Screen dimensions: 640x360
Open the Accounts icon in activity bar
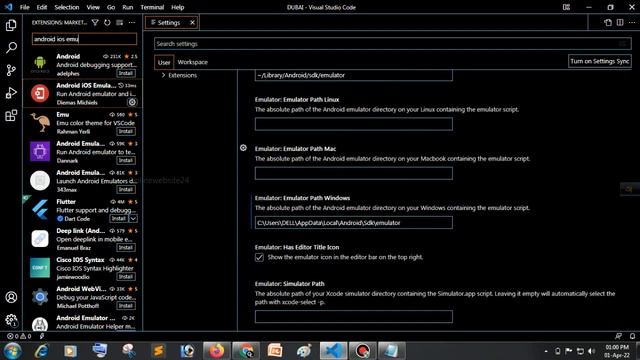pyautogui.click(x=11, y=297)
